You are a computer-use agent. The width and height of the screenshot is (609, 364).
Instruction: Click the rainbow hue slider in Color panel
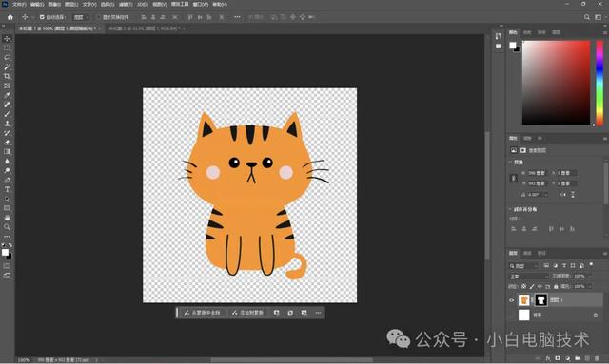599,83
